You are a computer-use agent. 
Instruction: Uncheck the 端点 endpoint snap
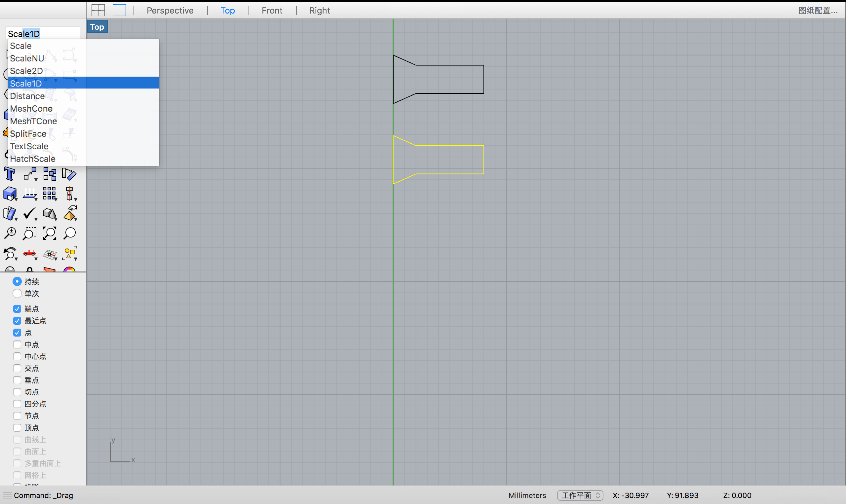coord(17,309)
